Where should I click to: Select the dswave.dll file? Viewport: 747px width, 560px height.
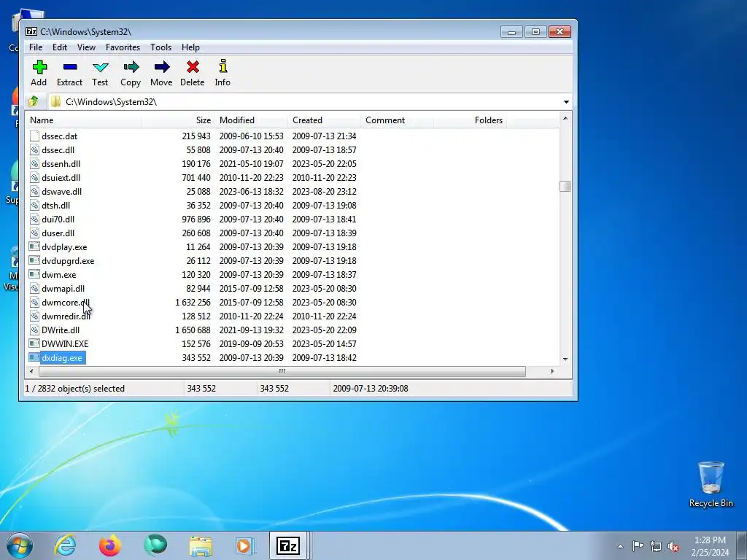61,192
